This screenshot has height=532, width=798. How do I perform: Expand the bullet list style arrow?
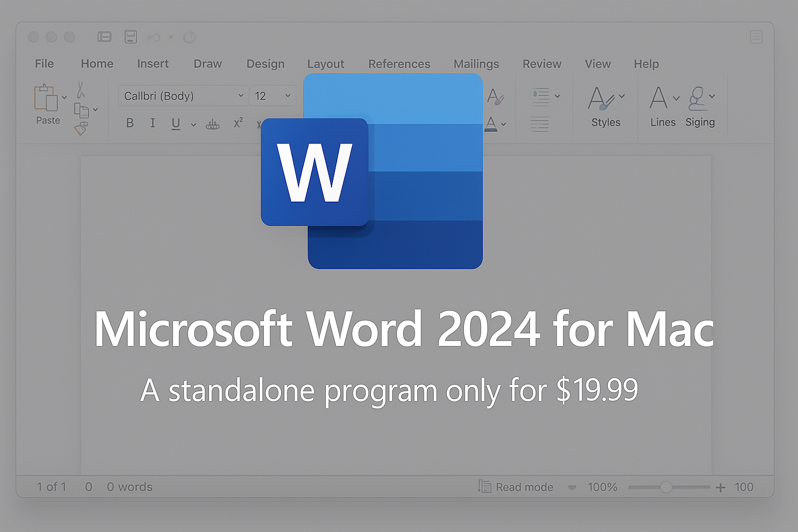tap(557, 96)
